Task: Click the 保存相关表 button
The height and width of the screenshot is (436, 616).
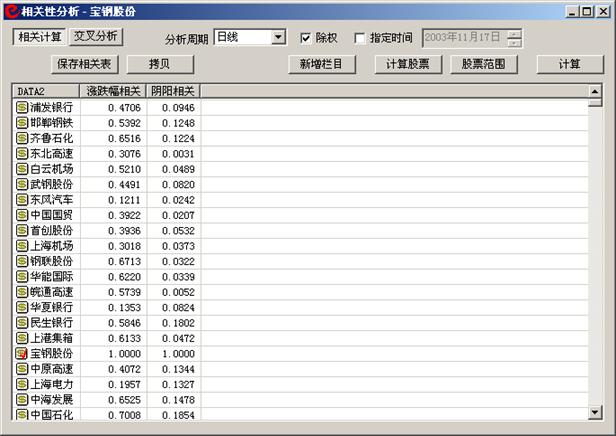Action: [84, 64]
